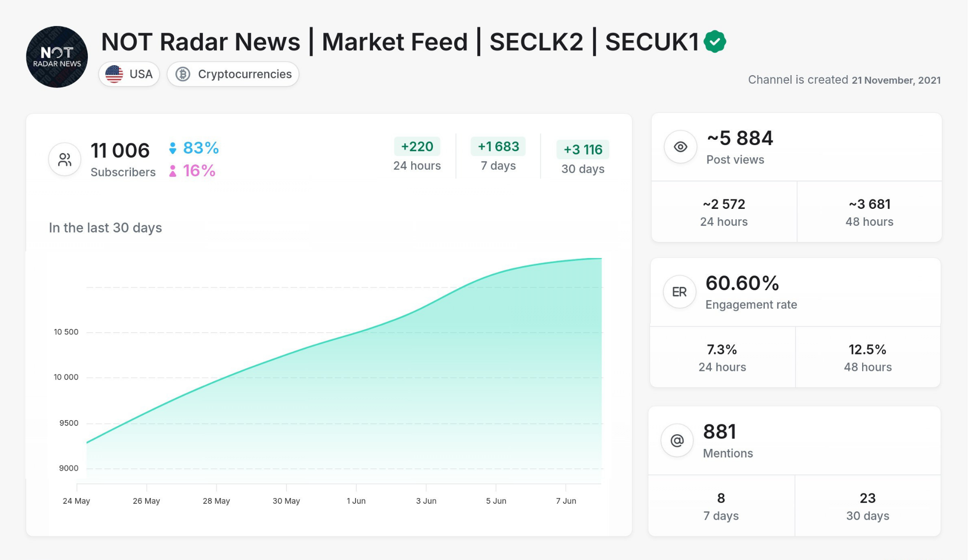Click the Mentions @ icon
968x560 pixels.
point(677,440)
